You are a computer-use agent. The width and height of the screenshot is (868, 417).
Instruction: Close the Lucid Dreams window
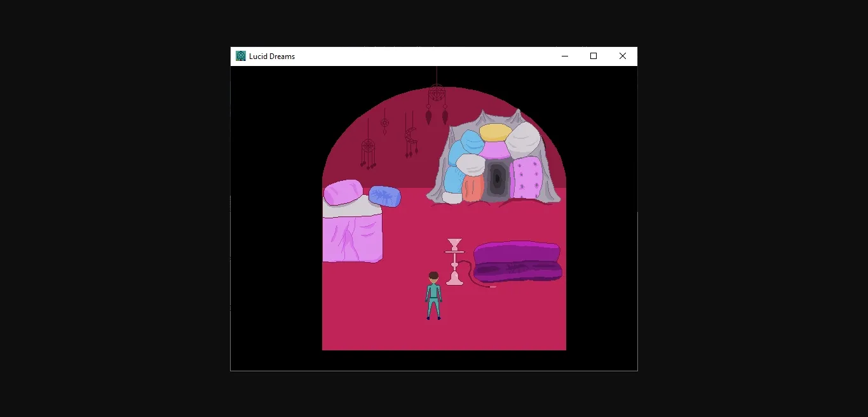(x=623, y=56)
